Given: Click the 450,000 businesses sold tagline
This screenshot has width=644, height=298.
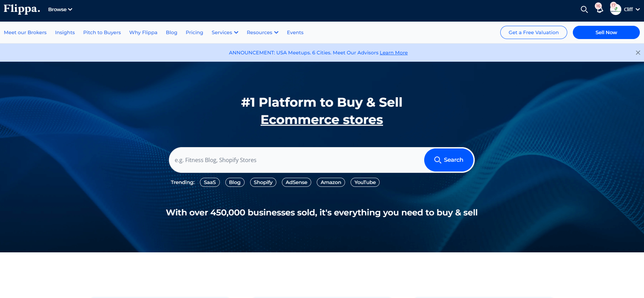Looking at the screenshot, I should 322,213.
